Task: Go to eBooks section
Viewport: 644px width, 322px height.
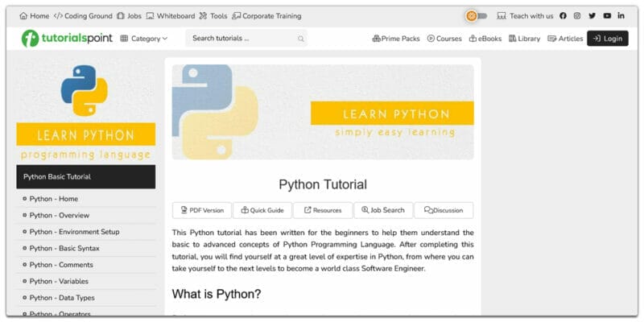Action: click(x=485, y=39)
